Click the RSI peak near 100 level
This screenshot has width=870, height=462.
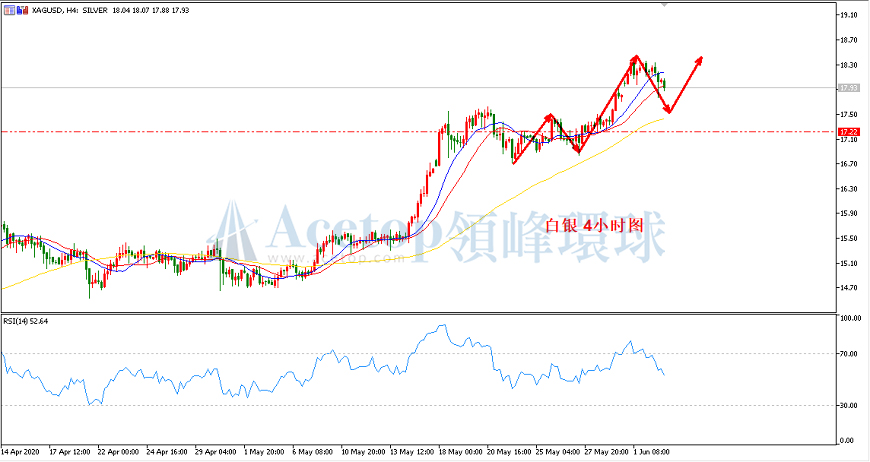(440, 326)
